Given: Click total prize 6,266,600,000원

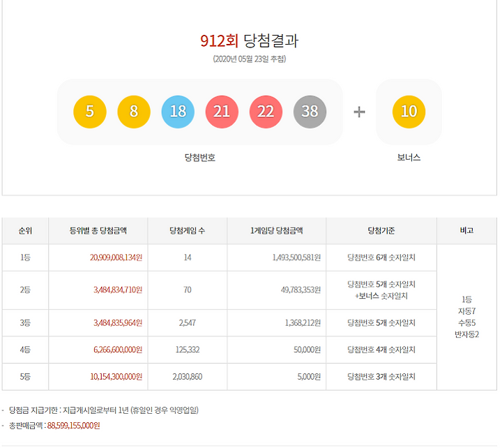Looking at the screenshot, I should pyautogui.click(x=118, y=350).
